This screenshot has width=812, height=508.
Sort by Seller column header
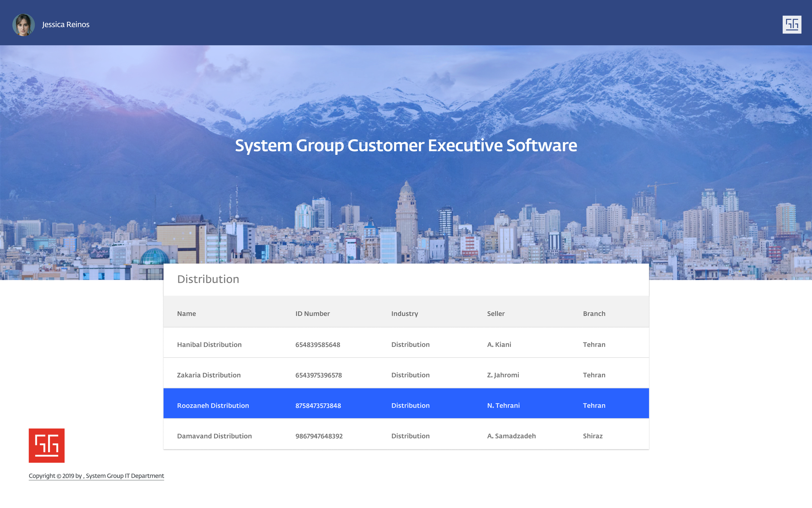[x=495, y=313]
